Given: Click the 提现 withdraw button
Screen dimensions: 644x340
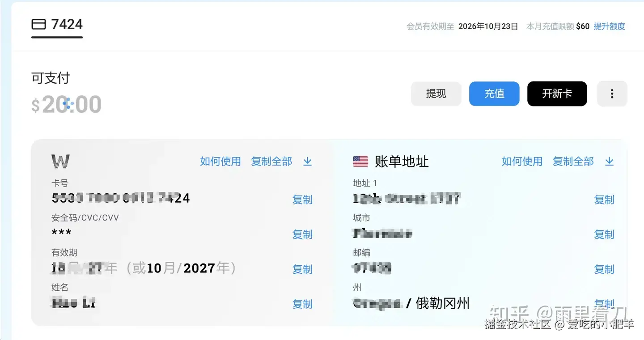Looking at the screenshot, I should click(436, 93).
